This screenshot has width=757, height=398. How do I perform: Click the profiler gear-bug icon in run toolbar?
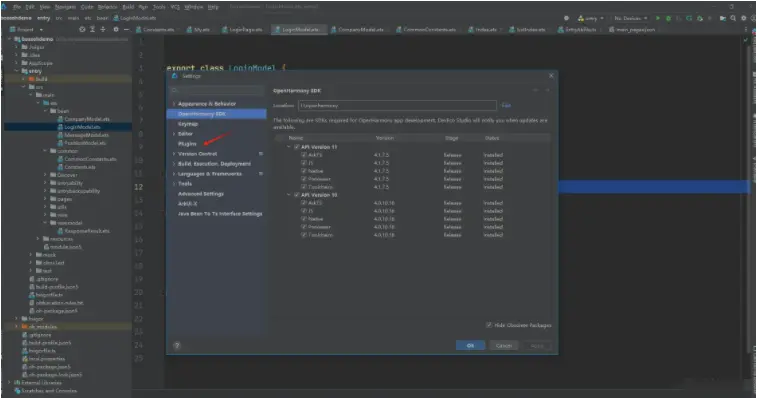pos(700,18)
